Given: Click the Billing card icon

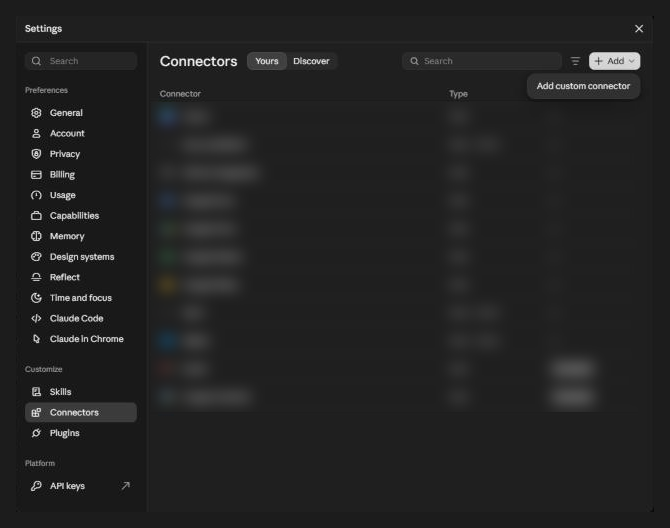Looking at the screenshot, I should pyautogui.click(x=36, y=174).
